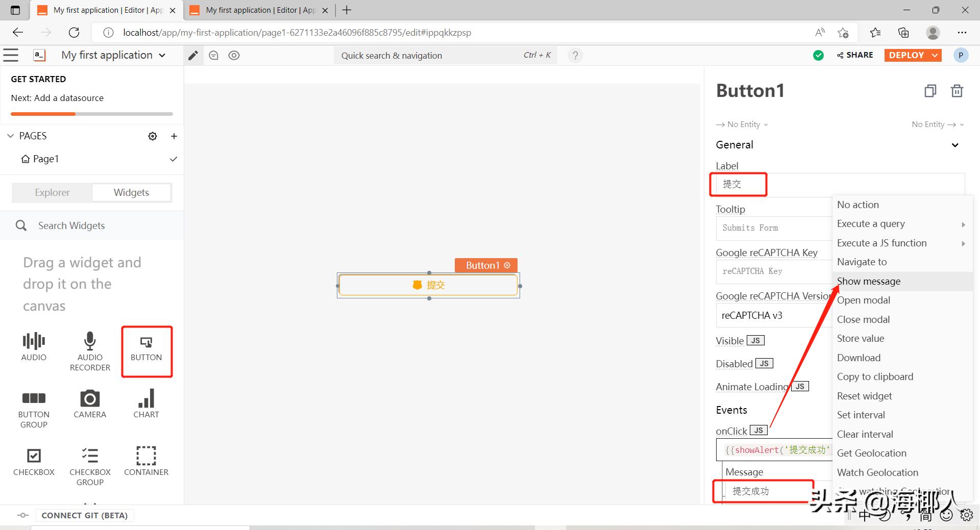Screen dimensions: 980x530
Task: Click CONNECT GIT (BETA) button
Action: click(x=85, y=516)
